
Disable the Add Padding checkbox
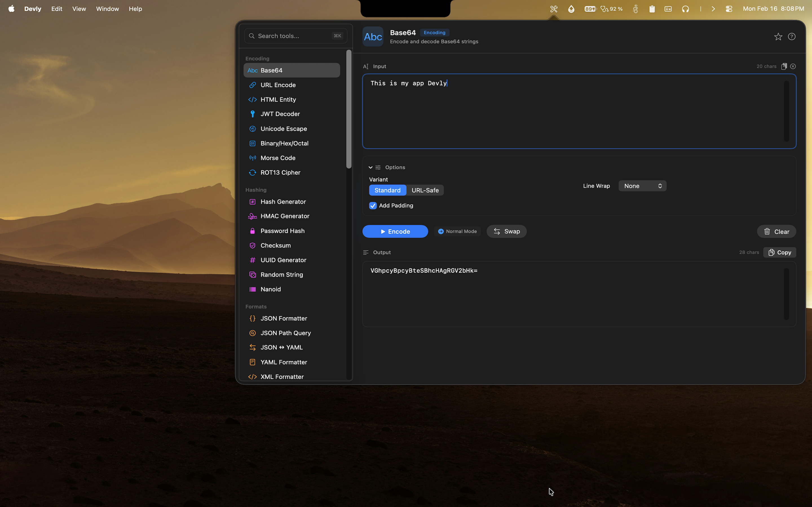[x=372, y=206]
